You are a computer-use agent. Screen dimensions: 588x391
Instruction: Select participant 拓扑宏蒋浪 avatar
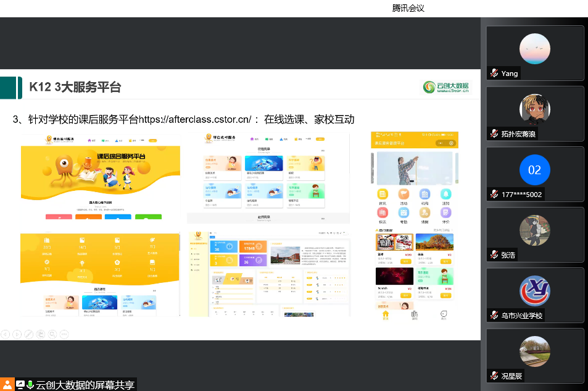point(534,109)
